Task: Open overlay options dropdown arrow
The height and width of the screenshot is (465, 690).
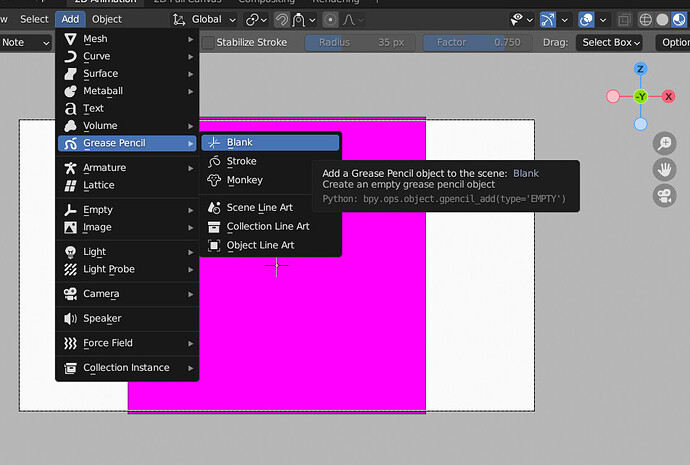Action: click(x=603, y=20)
